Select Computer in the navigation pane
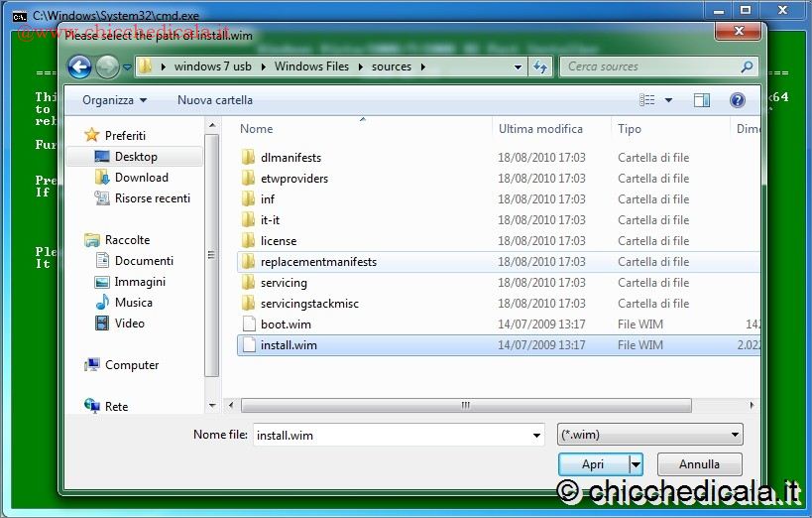The image size is (812, 518). pyautogui.click(x=132, y=365)
